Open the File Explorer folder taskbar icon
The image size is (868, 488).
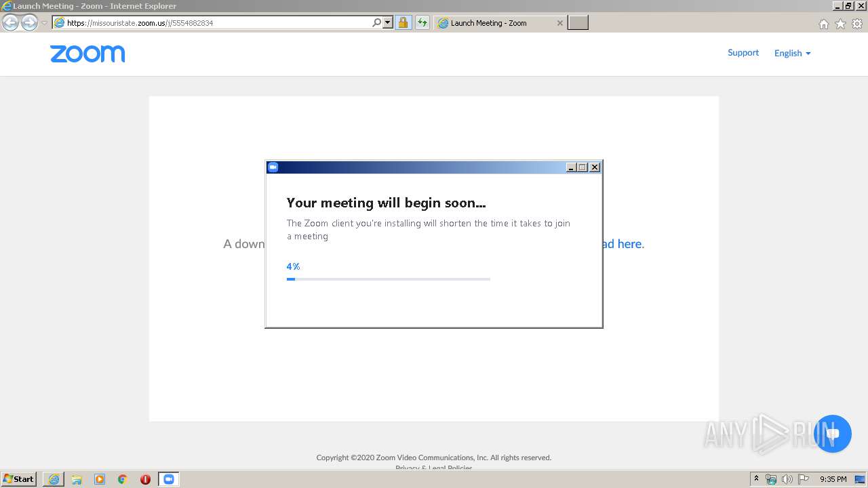pyautogui.click(x=77, y=479)
